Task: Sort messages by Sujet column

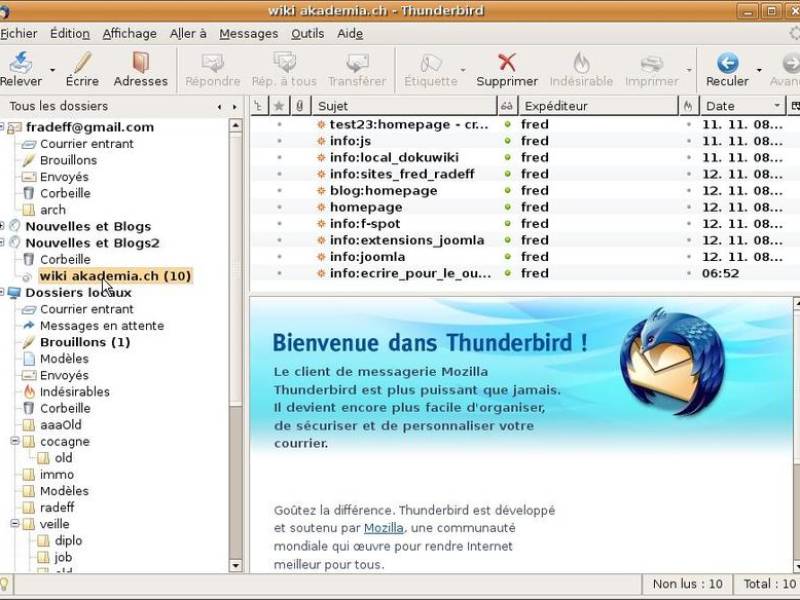Action: [405, 106]
